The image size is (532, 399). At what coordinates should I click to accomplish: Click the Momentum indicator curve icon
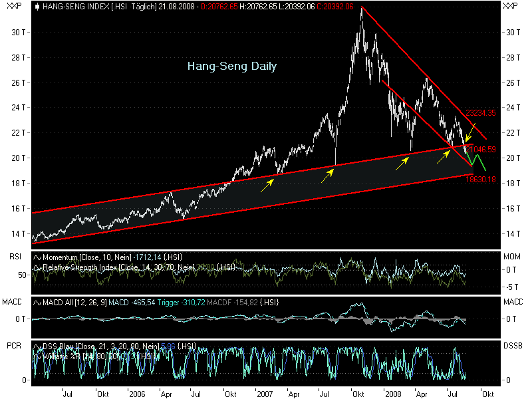coord(37,258)
